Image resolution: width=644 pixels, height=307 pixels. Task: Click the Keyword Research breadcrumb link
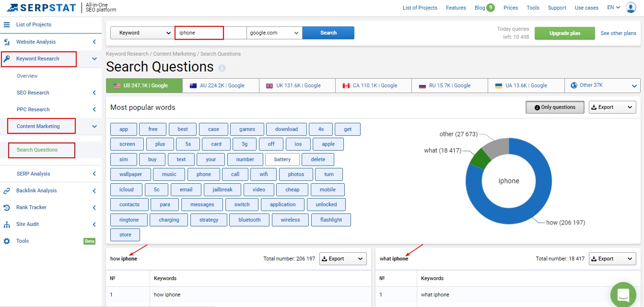[x=127, y=54]
